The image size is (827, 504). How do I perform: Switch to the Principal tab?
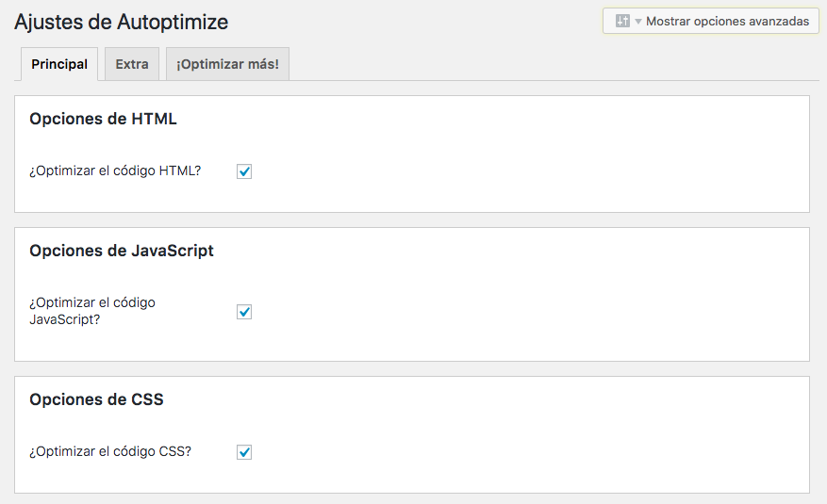pyautogui.click(x=59, y=64)
